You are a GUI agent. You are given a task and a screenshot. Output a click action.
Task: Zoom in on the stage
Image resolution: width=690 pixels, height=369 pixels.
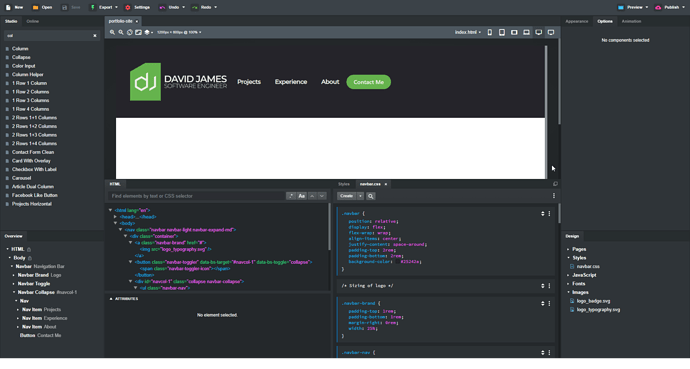[112, 32]
